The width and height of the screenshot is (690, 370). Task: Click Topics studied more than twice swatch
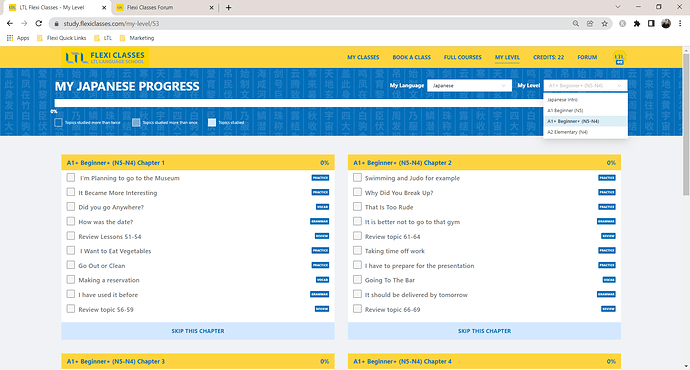pos(58,122)
